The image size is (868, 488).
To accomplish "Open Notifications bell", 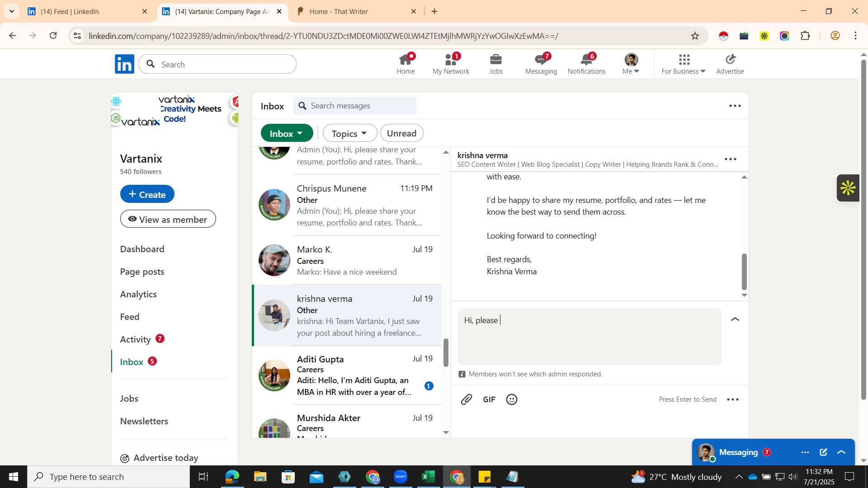I will pyautogui.click(x=586, y=64).
